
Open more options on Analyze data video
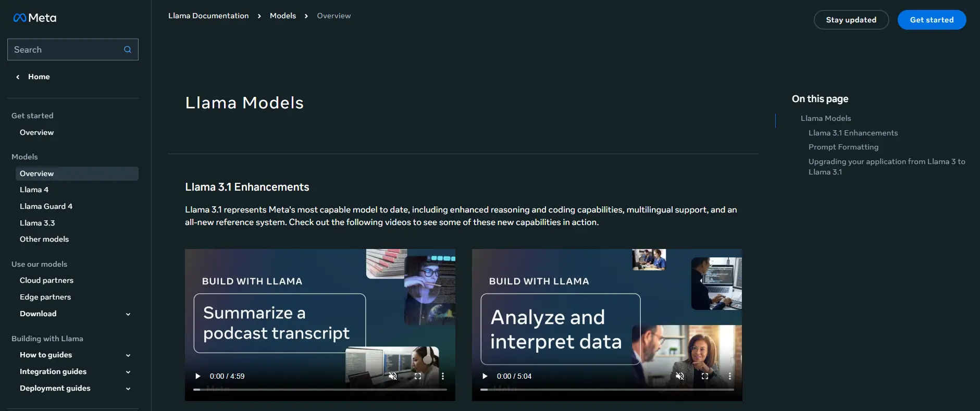click(730, 376)
